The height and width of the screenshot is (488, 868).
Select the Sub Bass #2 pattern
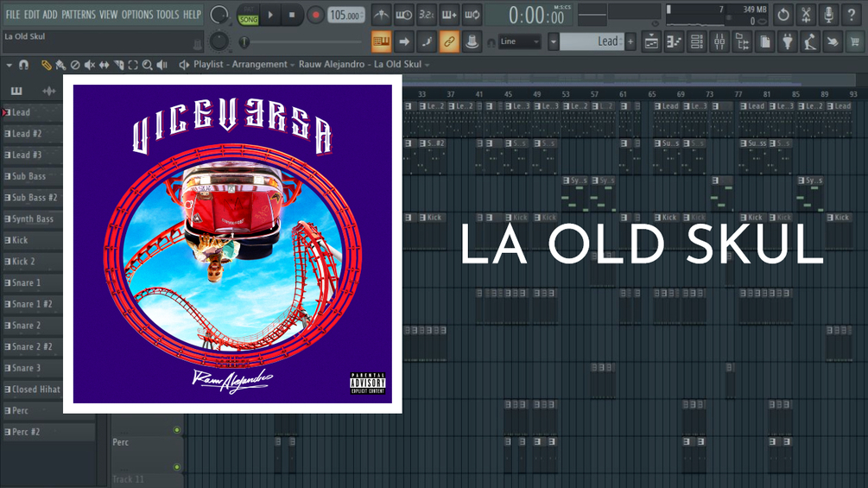33,198
